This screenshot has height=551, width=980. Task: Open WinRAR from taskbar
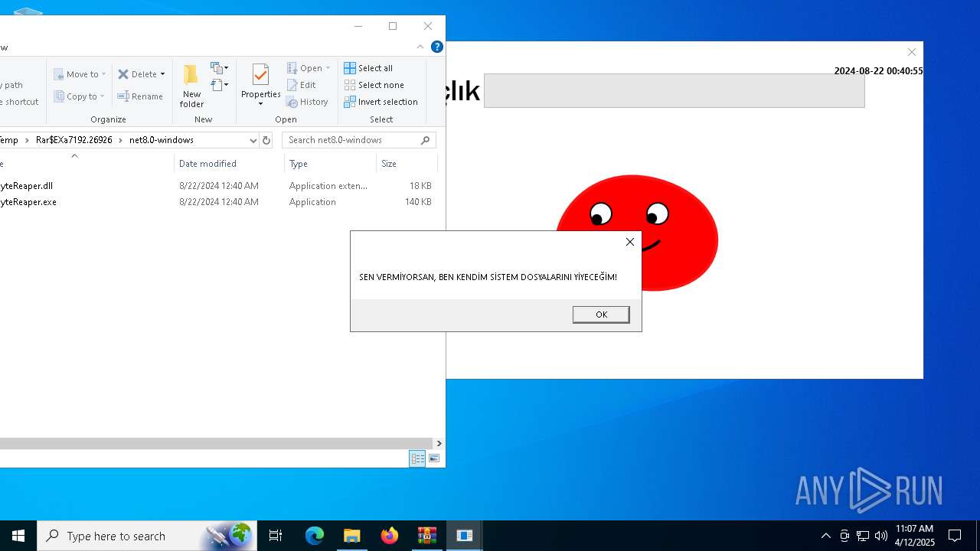click(426, 536)
